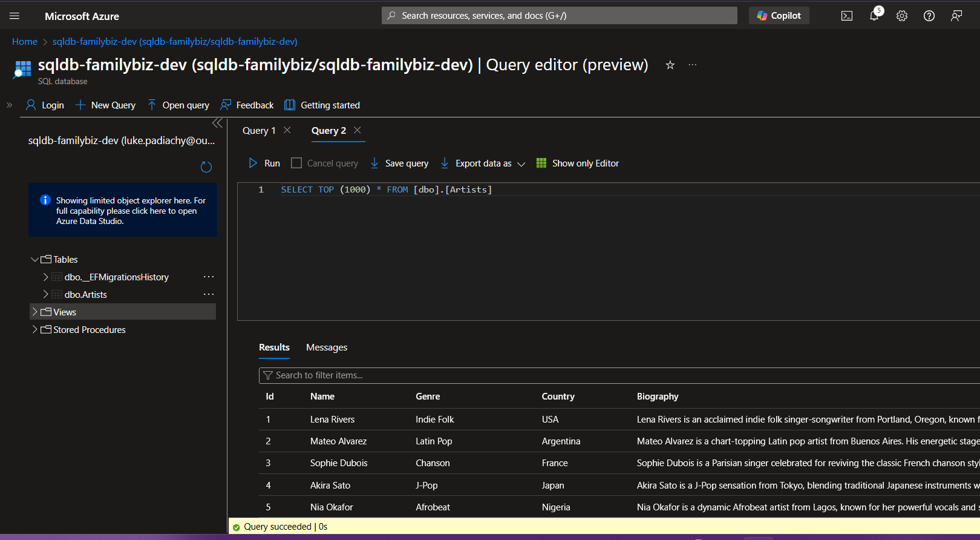Collapse the object explorer panel
The width and height of the screenshot is (980, 540).
click(x=217, y=123)
